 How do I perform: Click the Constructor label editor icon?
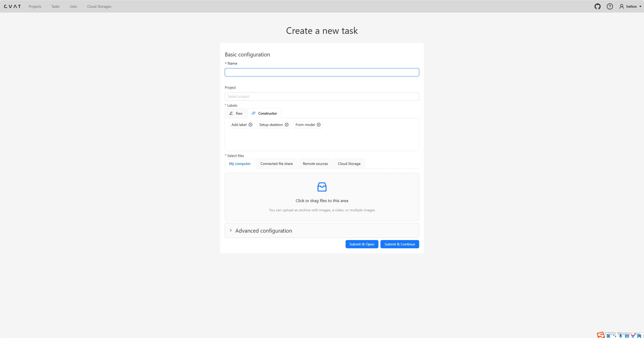click(x=254, y=113)
